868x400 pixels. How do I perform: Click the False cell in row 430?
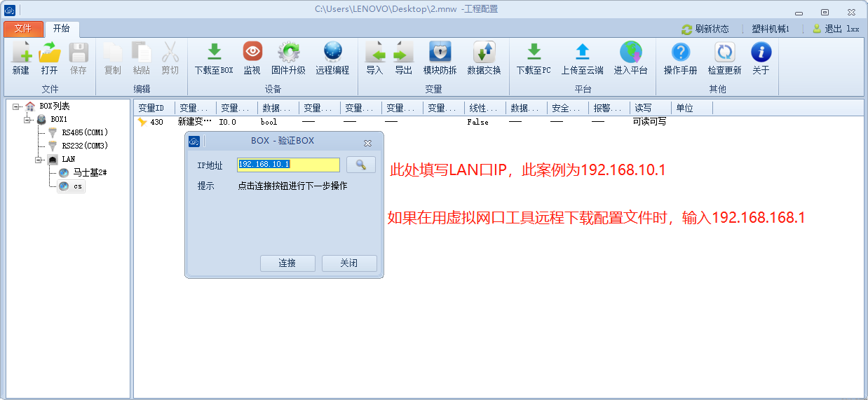(x=478, y=122)
